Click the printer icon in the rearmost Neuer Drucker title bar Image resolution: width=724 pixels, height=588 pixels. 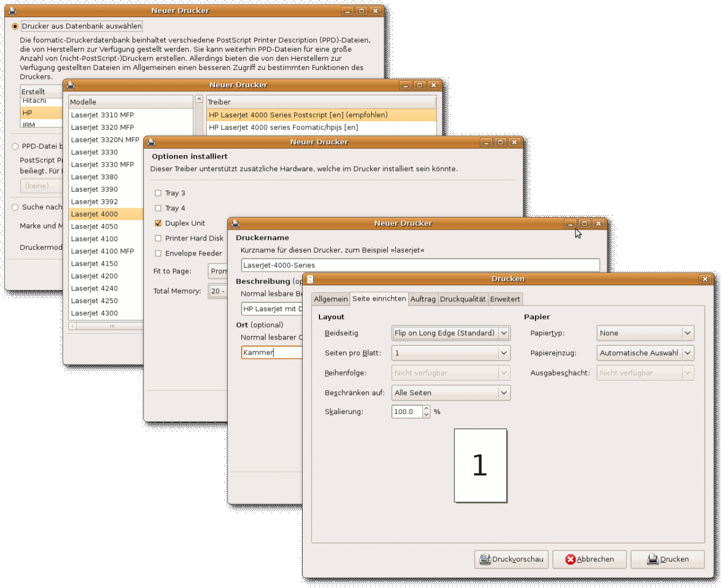click(13, 11)
